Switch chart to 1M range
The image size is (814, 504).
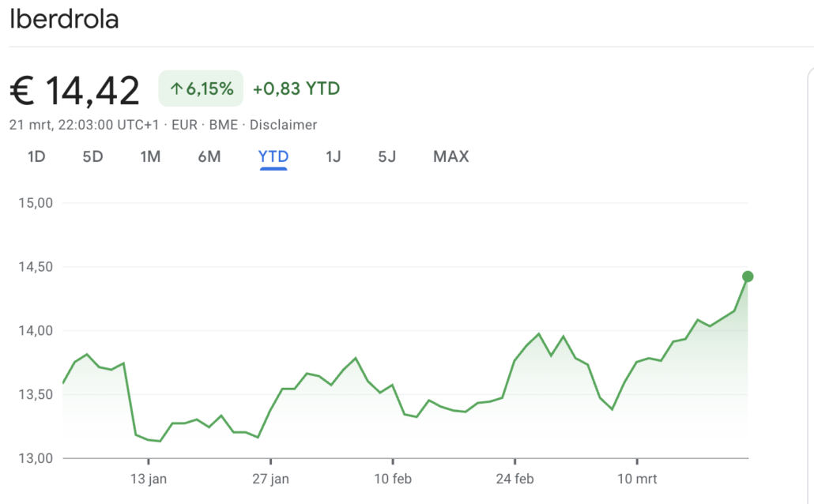[x=150, y=156]
